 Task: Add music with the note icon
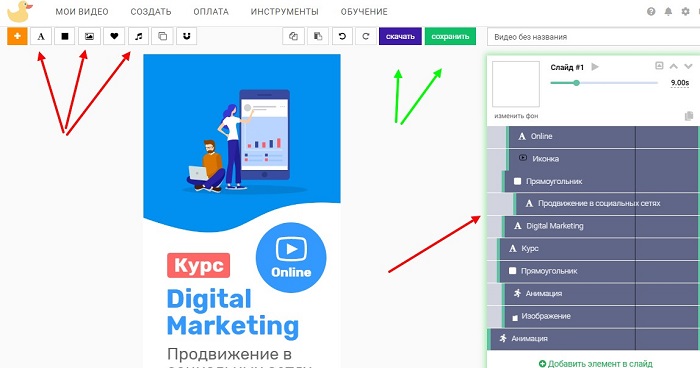(138, 36)
